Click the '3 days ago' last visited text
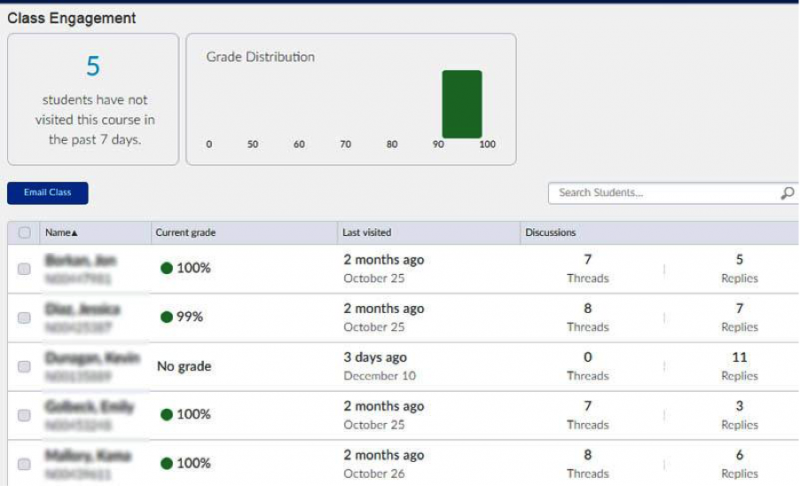Image resolution: width=800 pixels, height=486 pixels. pos(375,357)
